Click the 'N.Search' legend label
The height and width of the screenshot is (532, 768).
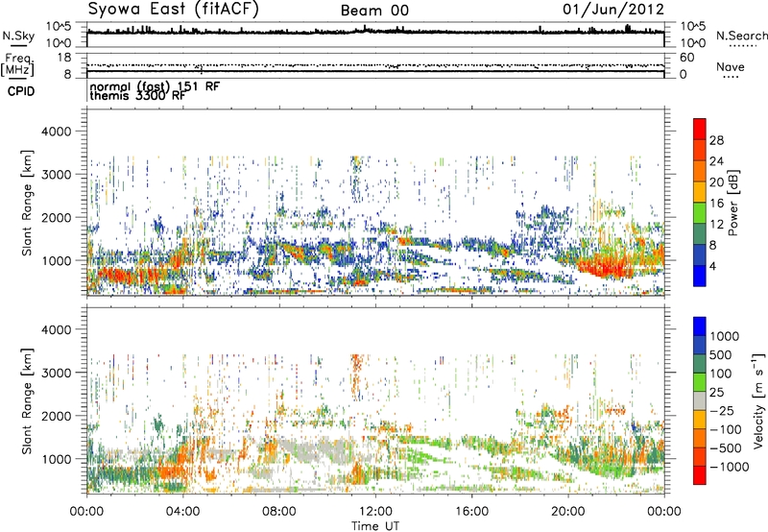[741, 36]
